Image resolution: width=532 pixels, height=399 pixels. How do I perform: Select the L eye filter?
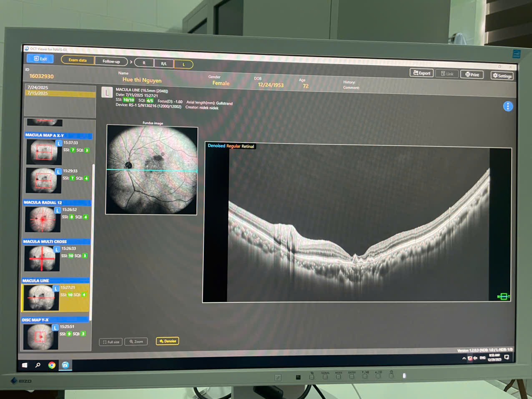pyautogui.click(x=183, y=64)
